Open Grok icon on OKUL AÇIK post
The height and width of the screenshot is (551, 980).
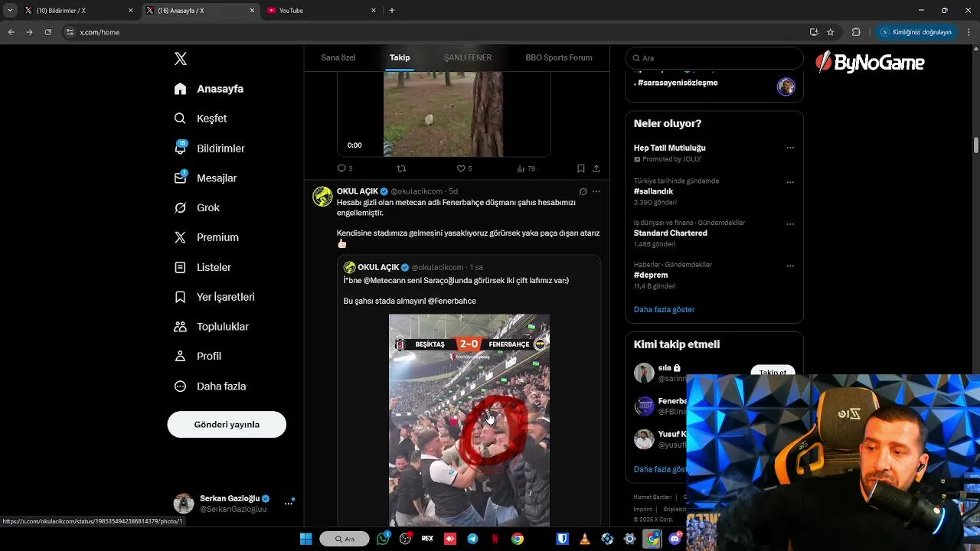(x=583, y=191)
